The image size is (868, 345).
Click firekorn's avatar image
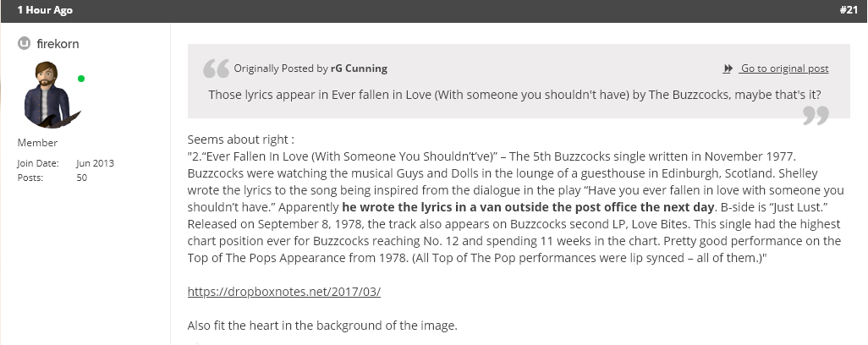tap(49, 94)
